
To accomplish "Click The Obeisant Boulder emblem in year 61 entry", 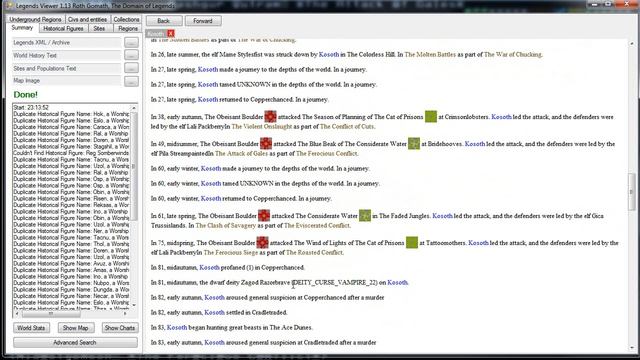I will tap(264, 216).
